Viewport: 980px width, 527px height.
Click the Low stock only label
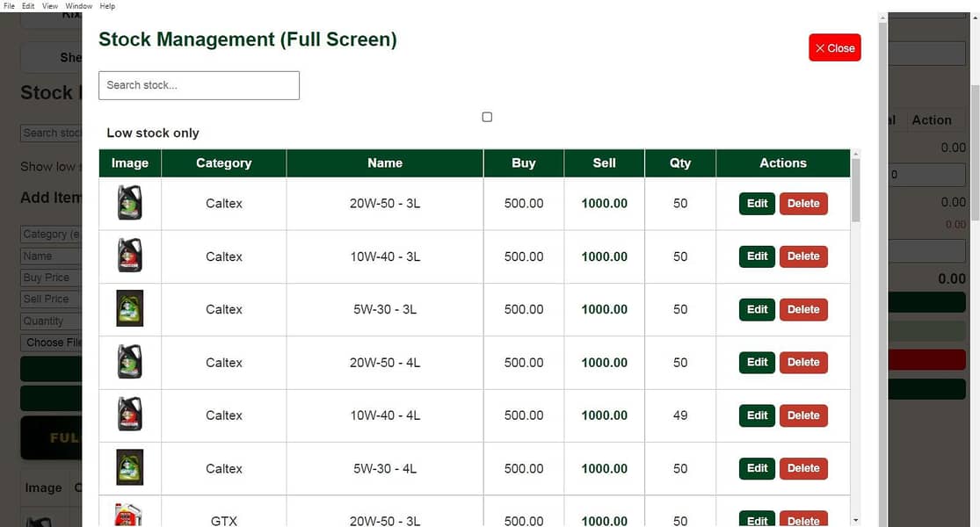point(153,133)
